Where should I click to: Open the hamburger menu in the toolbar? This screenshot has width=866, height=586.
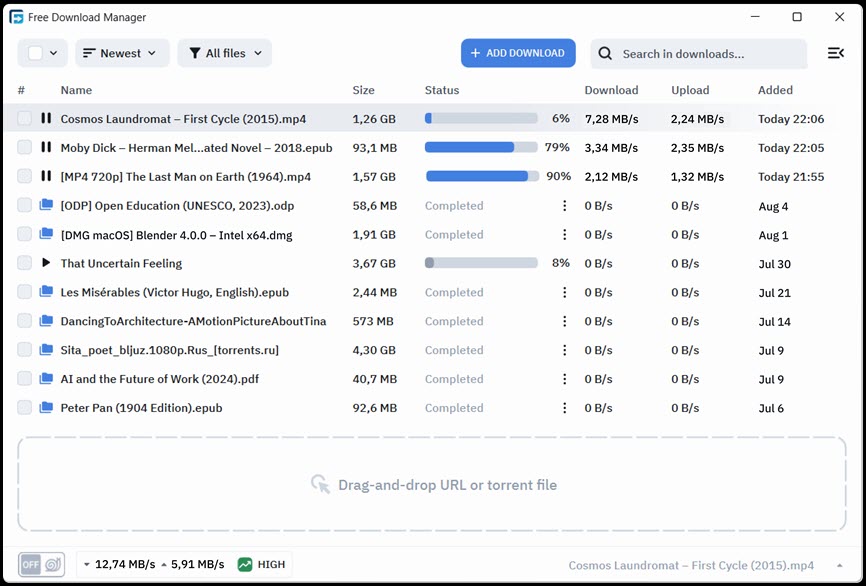[x=836, y=53]
